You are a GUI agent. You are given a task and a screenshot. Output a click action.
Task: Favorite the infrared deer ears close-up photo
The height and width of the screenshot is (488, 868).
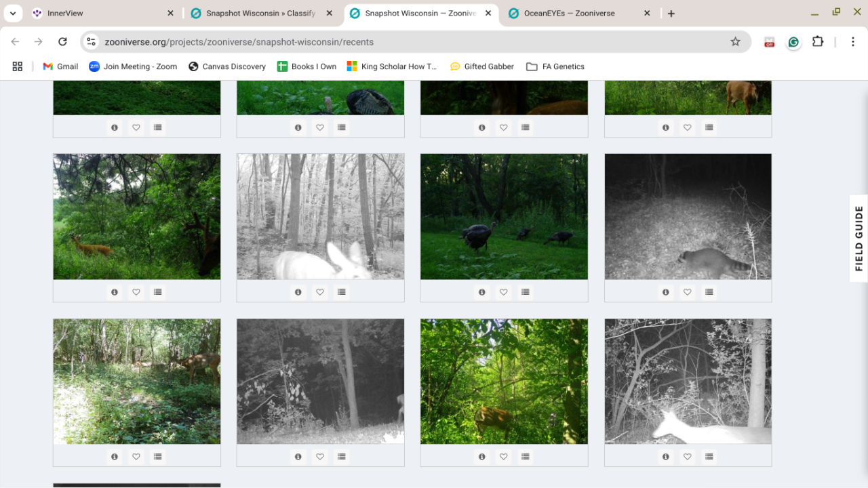coord(320,292)
